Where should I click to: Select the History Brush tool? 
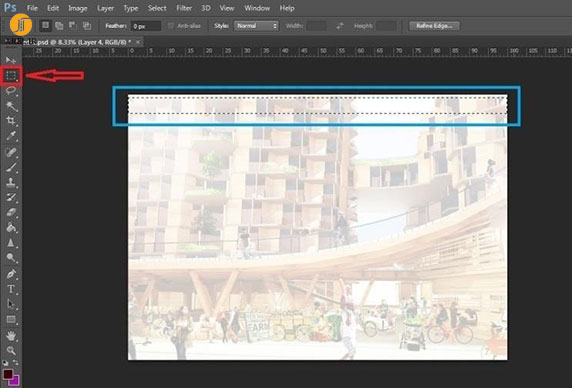point(11,197)
